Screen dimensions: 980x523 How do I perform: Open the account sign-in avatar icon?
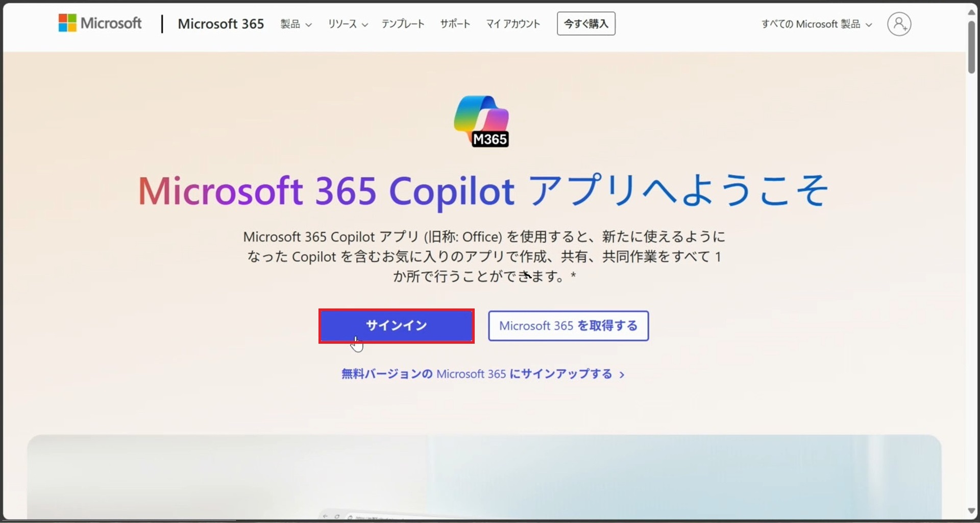pyautogui.click(x=899, y=24)
